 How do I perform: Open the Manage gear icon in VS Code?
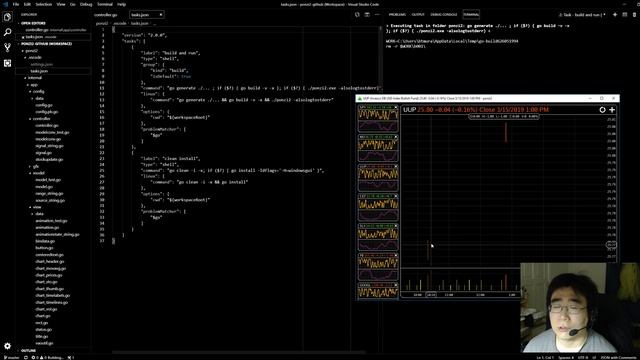[x=7, y=346]
